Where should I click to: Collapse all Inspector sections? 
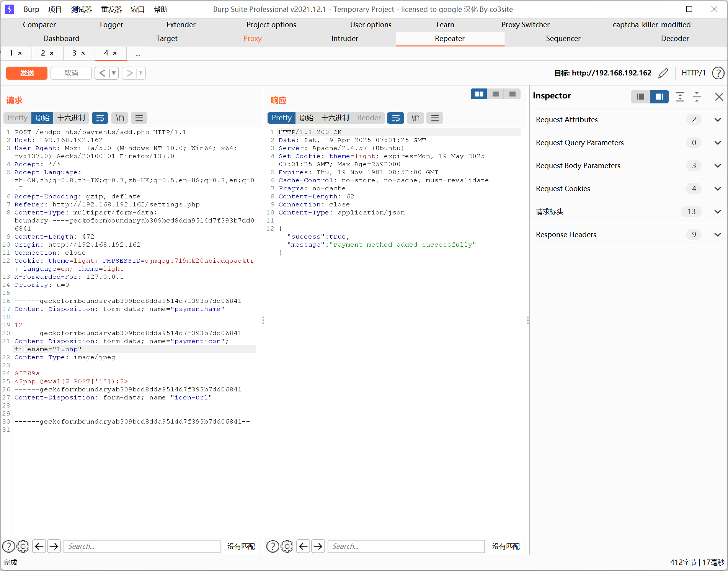[x=697, y=97]
